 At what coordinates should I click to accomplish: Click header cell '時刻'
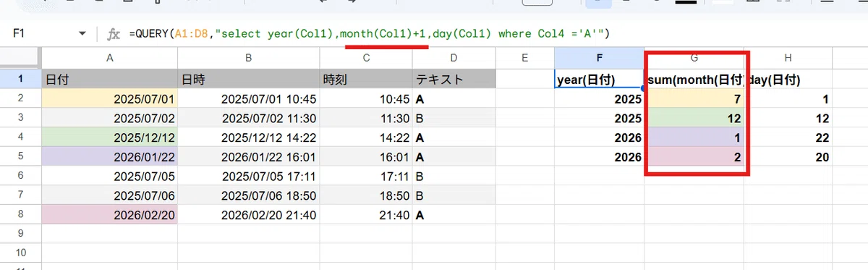click(365, 79)
